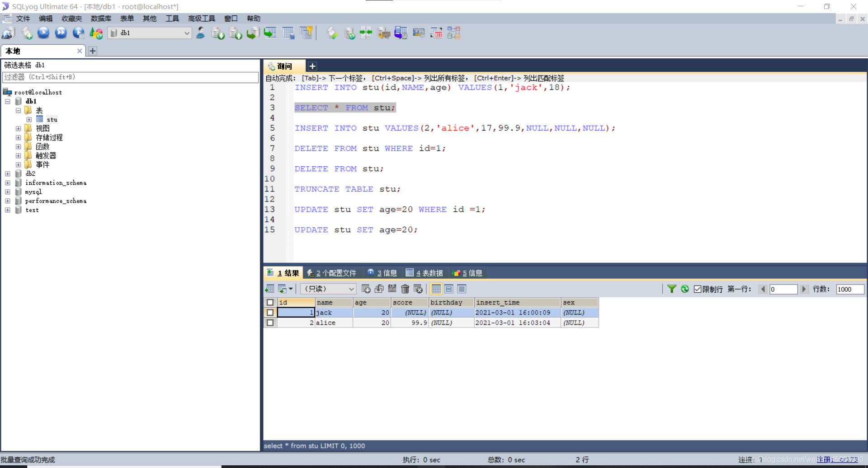Execute query and edit result set
Screen dimensions: 868x468
pos(79,33)
